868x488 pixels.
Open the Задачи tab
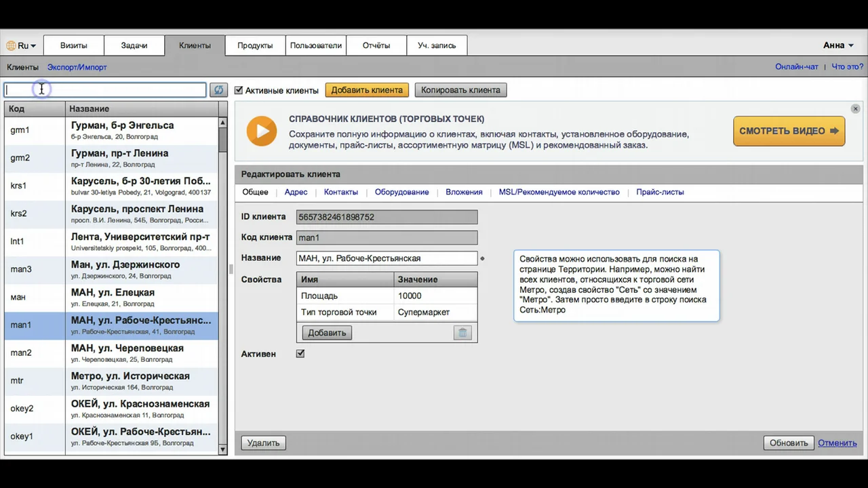tap(134, 45)
